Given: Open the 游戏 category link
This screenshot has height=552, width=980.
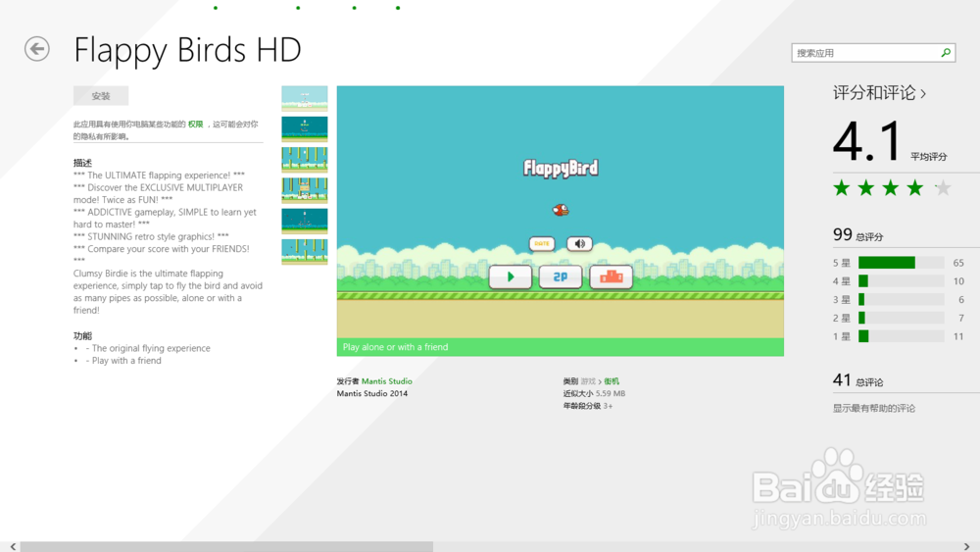Looking at the screenshot, I should [x=588, y=381].
